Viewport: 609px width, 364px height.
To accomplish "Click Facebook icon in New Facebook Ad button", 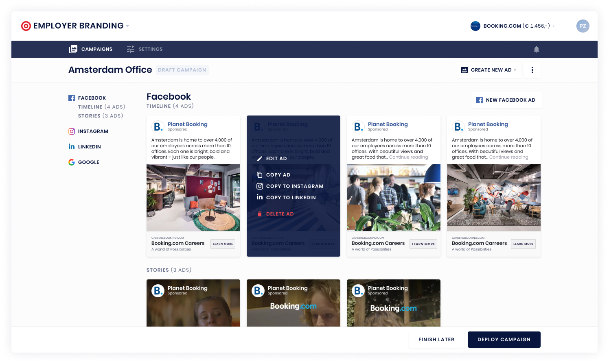I will (480, 100).
